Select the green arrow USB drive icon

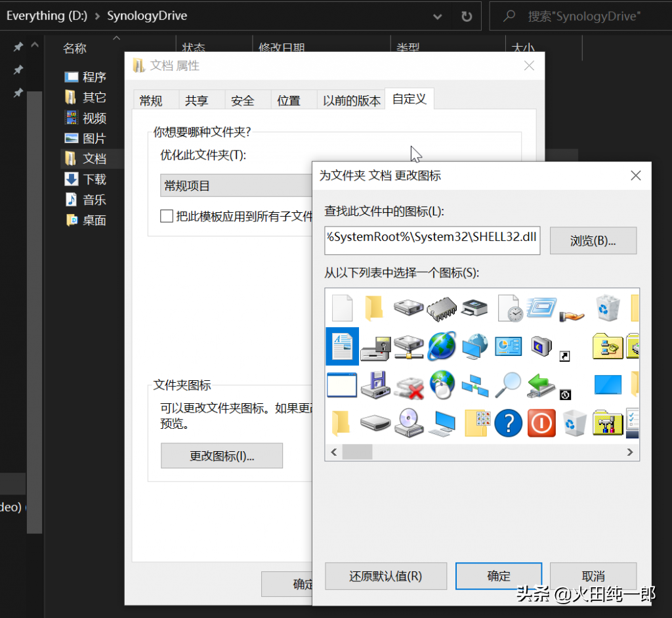click(x=541, y=385)
